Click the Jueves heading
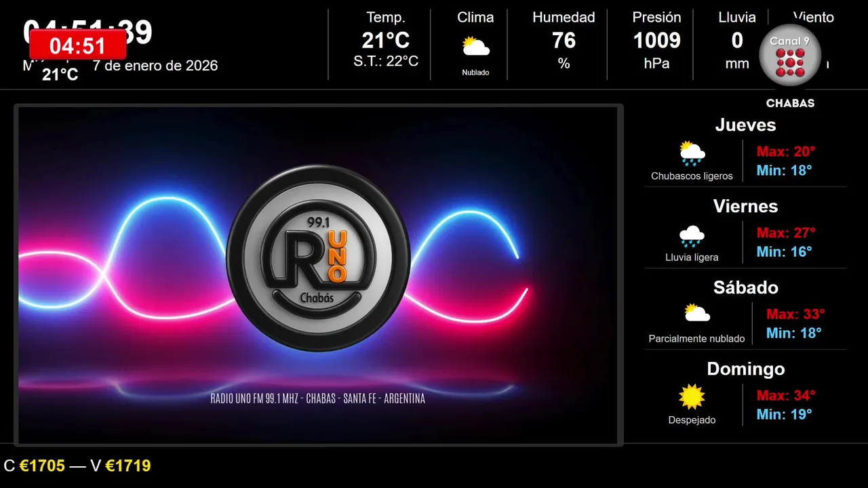Image resolution: width=868 pixels, height=488 pixels. [x=745, y=125]
